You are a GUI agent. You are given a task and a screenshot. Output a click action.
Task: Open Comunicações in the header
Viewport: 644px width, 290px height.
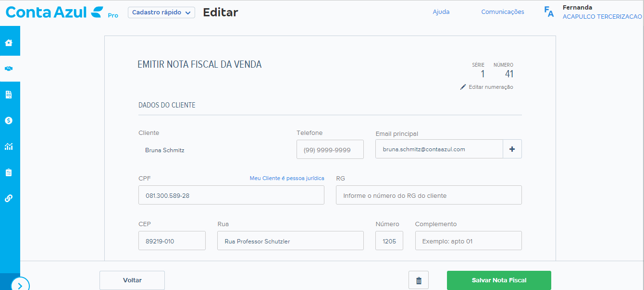pyautogui.click(x=503, y=12)
